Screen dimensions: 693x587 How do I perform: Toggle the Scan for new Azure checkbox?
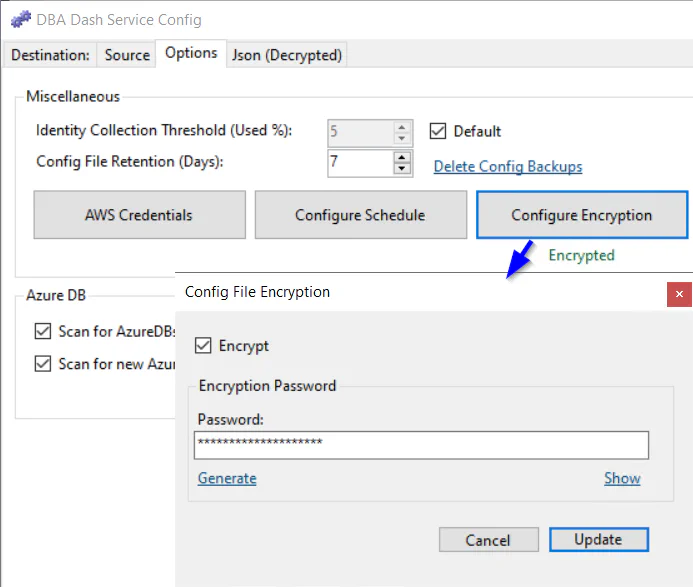[43, 364]
